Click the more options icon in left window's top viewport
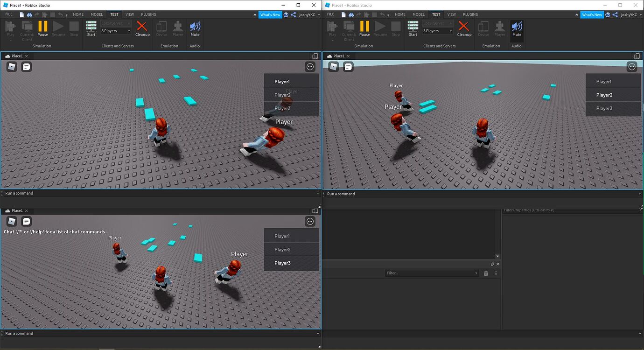 [x=310, y=67]
